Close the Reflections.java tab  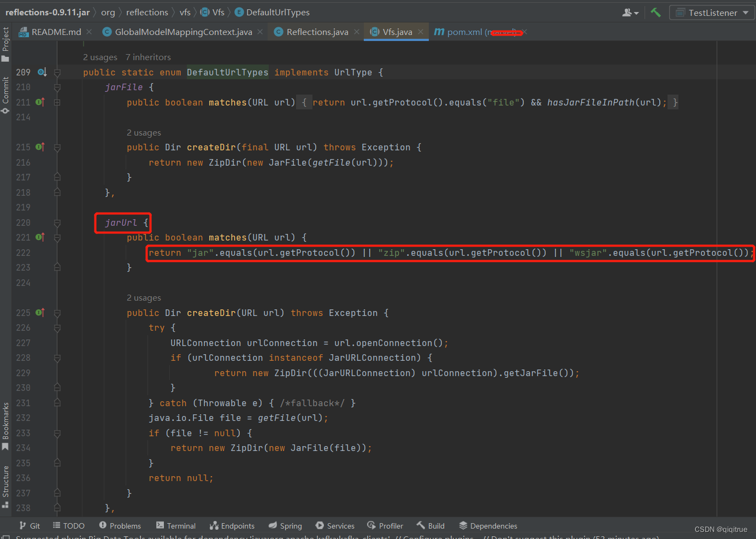click(x=357, y=32)
